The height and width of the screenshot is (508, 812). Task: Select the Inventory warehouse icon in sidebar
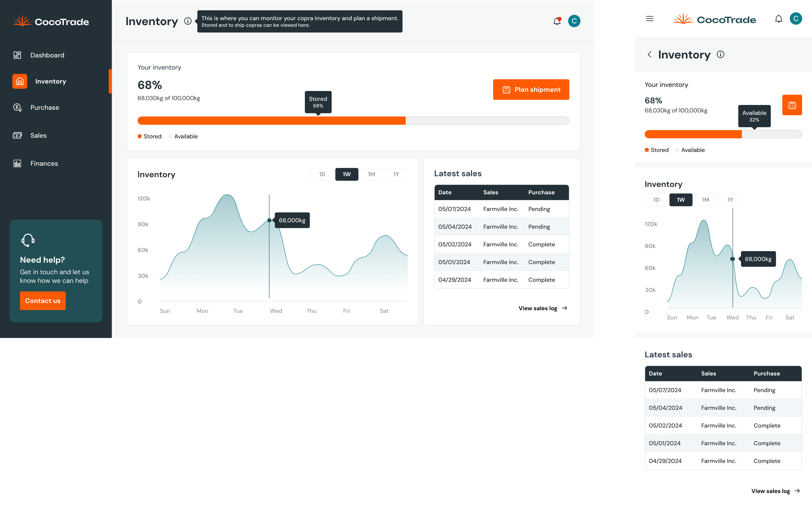coord(20,81)
